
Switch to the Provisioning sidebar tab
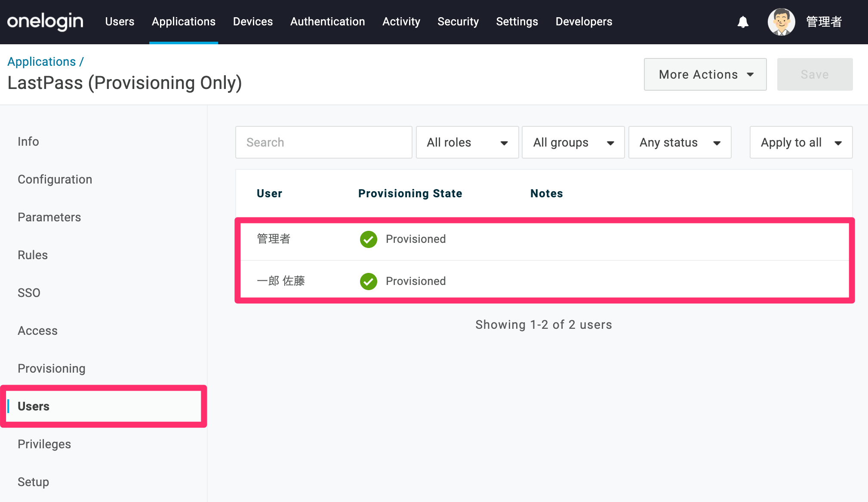point(52,368)
